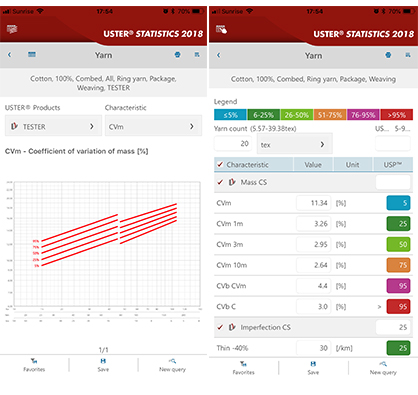This screenshot has height=395, width=418.
Task: Click the magenta USP badge 95 for CVb CVm
Action: 398,286
